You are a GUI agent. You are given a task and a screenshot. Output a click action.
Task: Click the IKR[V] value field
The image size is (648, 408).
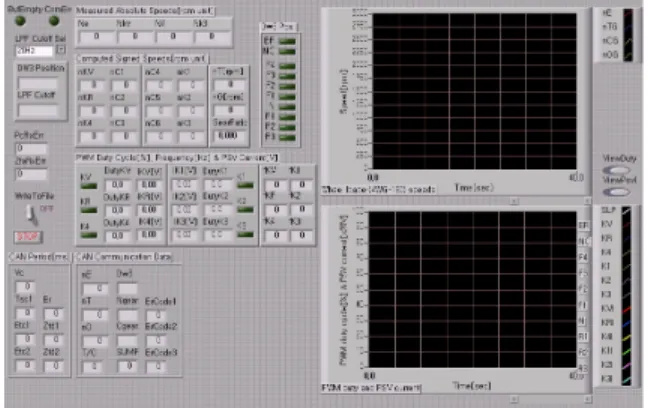tap(149, 210)
